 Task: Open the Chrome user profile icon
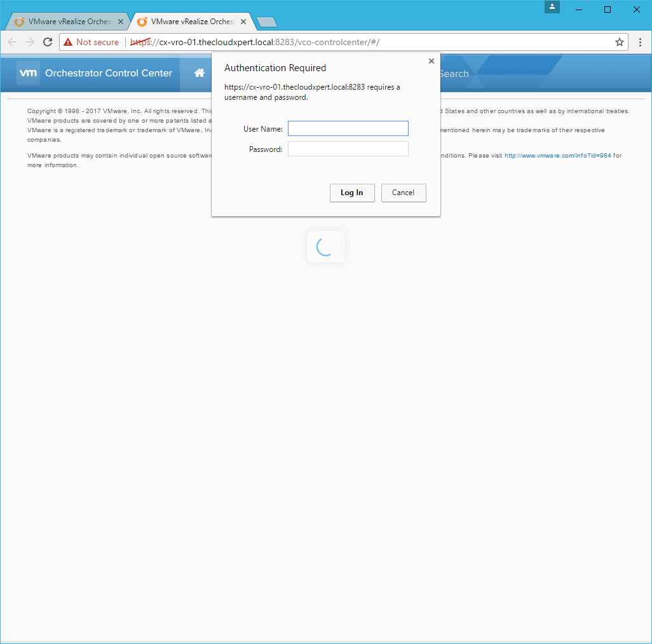552,7
